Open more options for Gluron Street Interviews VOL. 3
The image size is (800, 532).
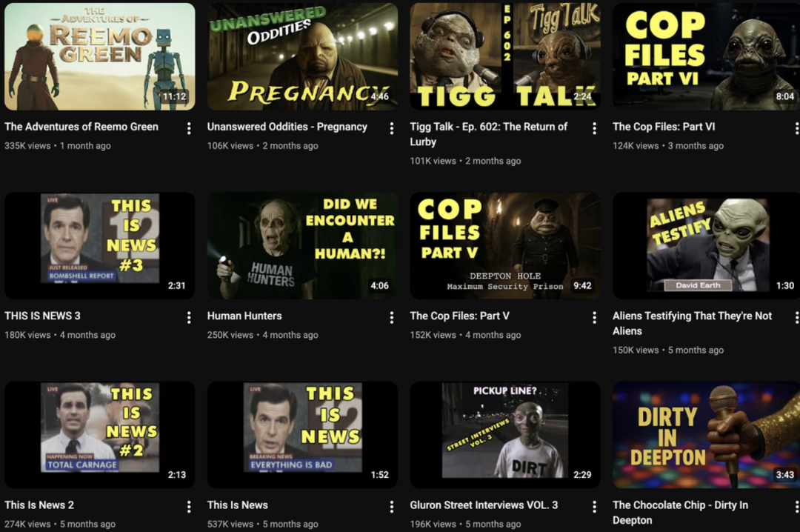[x=594, y=506]
